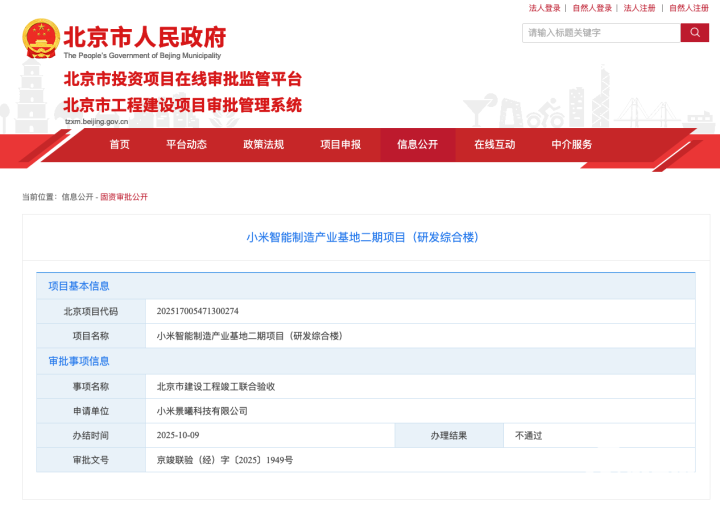This screenshot has width=720, height=507.
Task: Open the 自然人登录 link
Action: click(x=592, y=8)
